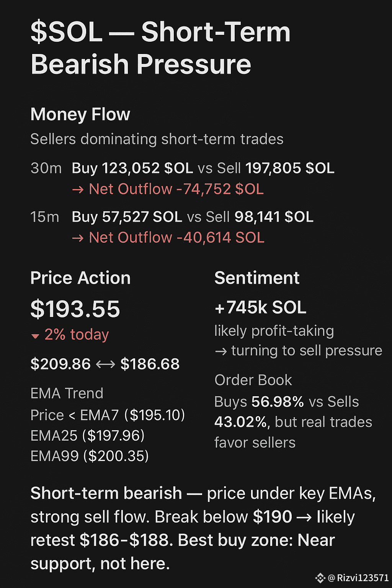Click the 'Buys 56.98%' order book value
The width and height of the screenshot is (392, 588).
259,402
